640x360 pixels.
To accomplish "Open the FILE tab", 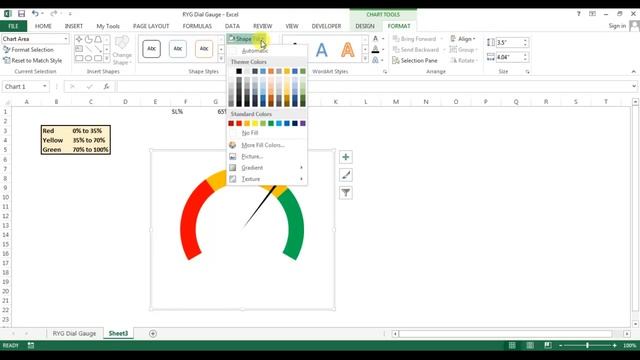I will pyautogui.click(x=13, y=26).
